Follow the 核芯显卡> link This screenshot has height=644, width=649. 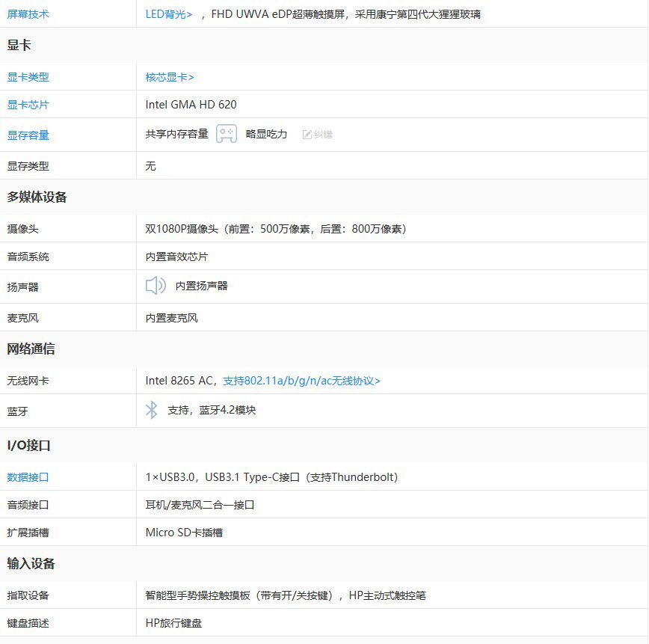point(170,77)
